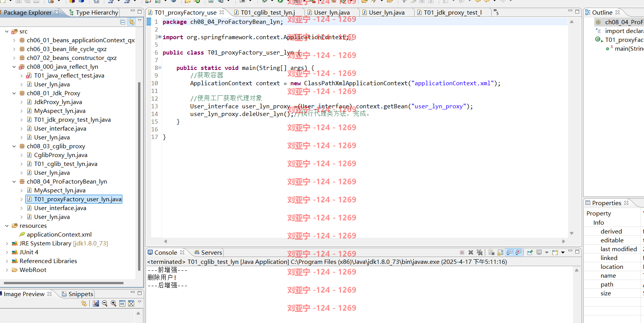
Task: Select import declarations in Outline
Action: [624, 31]
